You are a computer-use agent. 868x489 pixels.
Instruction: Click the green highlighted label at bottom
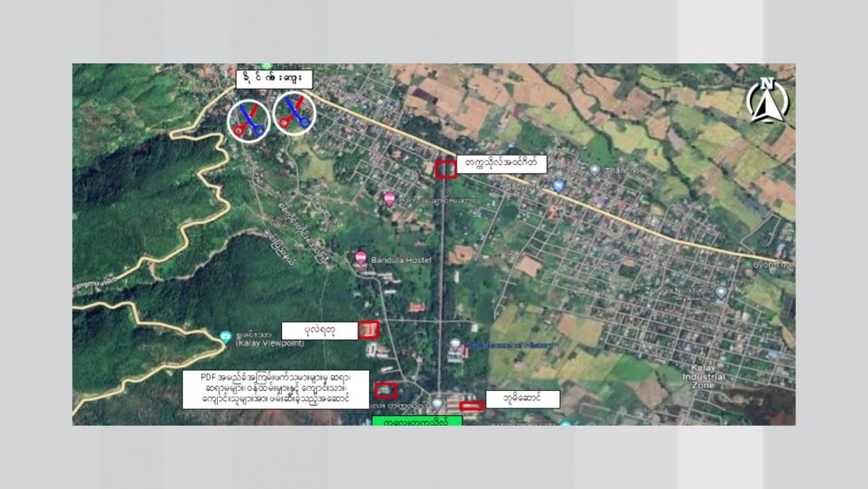(416, 420)
